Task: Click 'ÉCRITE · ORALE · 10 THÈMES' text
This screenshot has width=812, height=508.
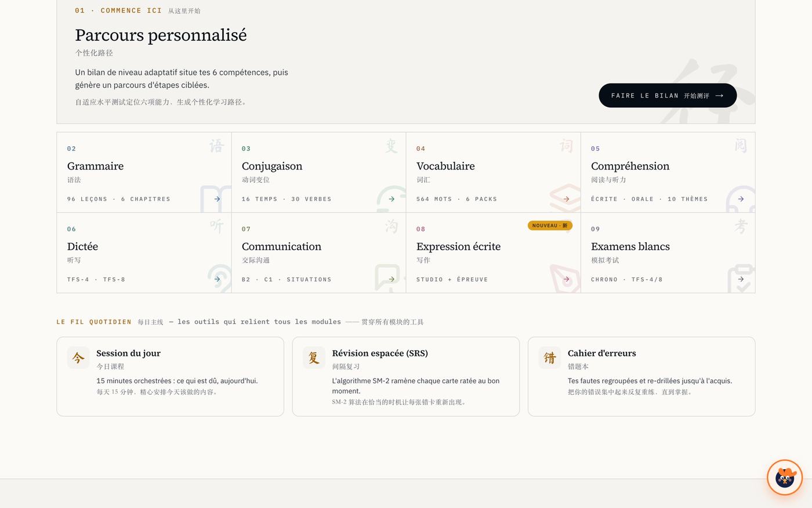Action: pos(650,199)
